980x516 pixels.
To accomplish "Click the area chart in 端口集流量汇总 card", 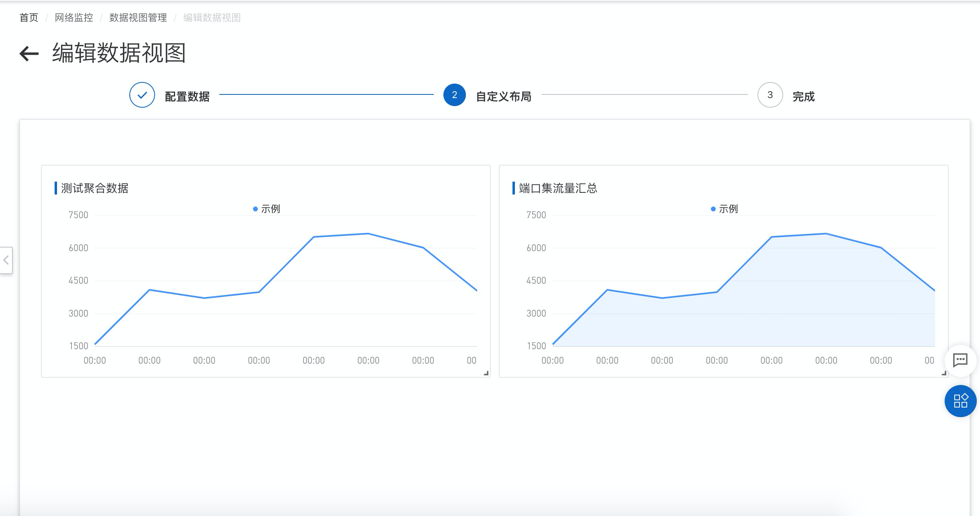I will pos(744,281).
